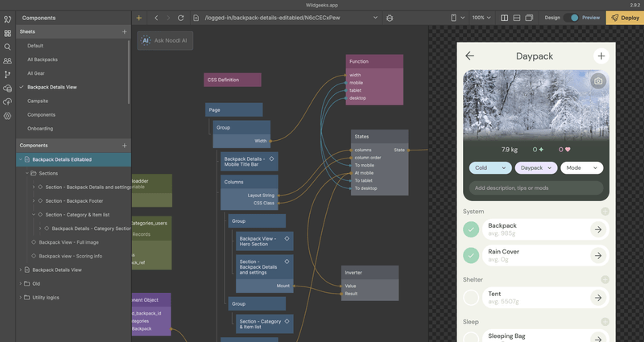Open the collaboration users icon
This screenshot has width=644, height=342.
pos(7,61)
